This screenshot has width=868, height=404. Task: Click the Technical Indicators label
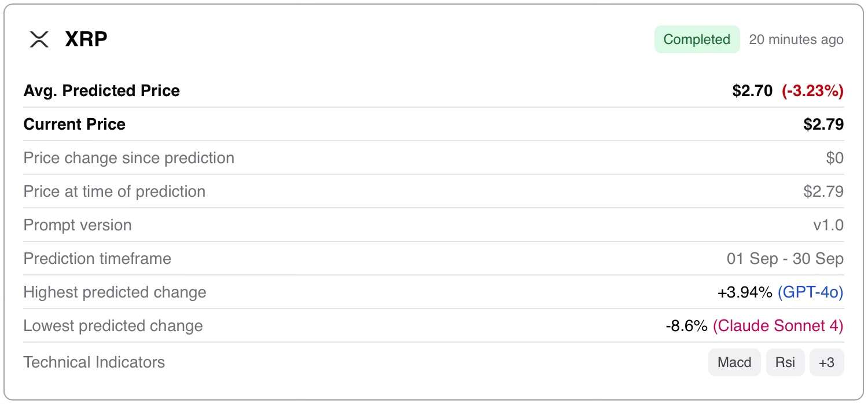pyautogui.click(x=94, y=362)
